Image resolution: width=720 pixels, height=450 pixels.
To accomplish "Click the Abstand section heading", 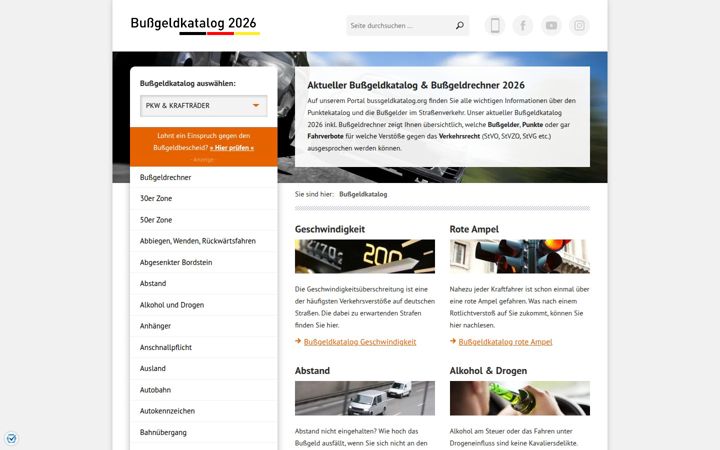I will point(312,371).
